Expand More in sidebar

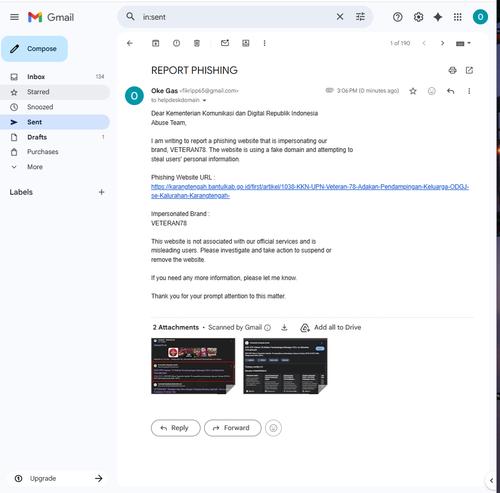[x=55, y=167]
